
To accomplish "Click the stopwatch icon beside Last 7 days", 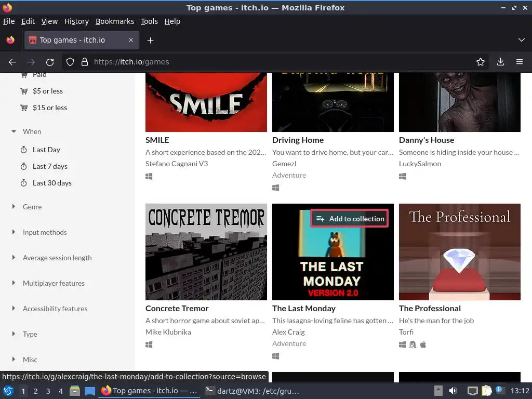I will (24, 166).
